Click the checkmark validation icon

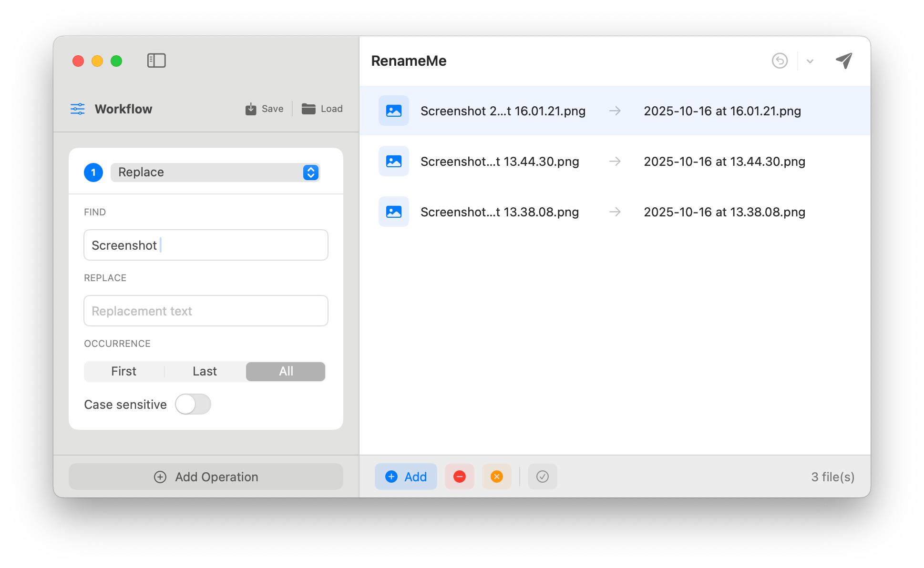click(542, 477)
